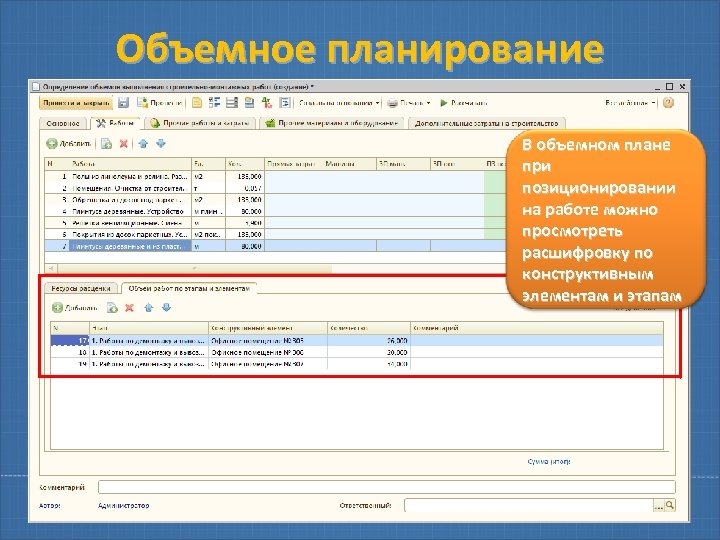
Task: Select works row 1 'Полы из линолеума'
Action: (x=276, y=176)
